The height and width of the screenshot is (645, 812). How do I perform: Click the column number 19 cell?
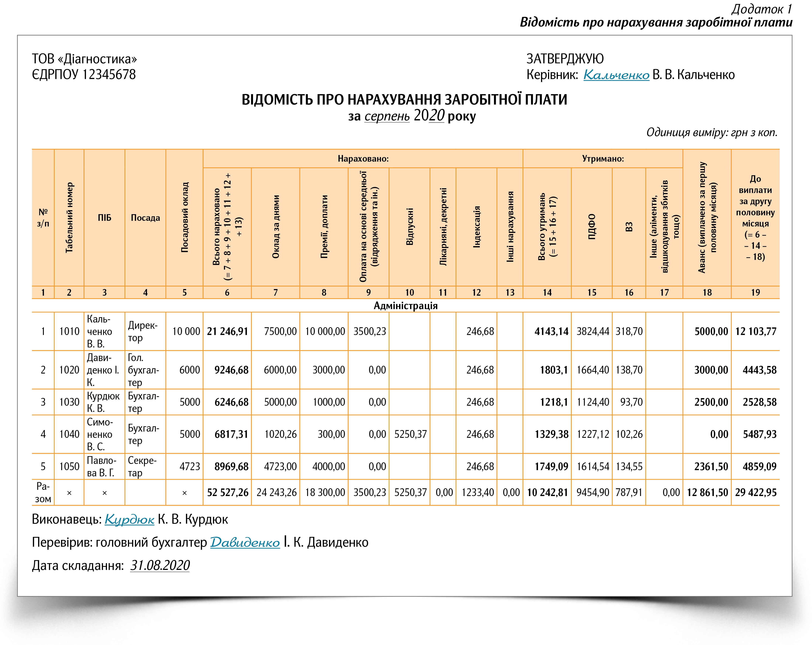click(x=755, y=292)
